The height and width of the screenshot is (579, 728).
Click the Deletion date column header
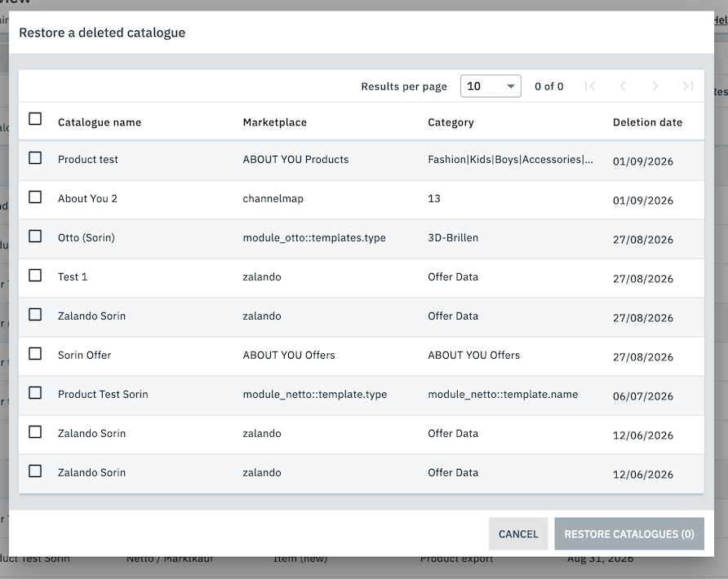(x=647, y=122)
